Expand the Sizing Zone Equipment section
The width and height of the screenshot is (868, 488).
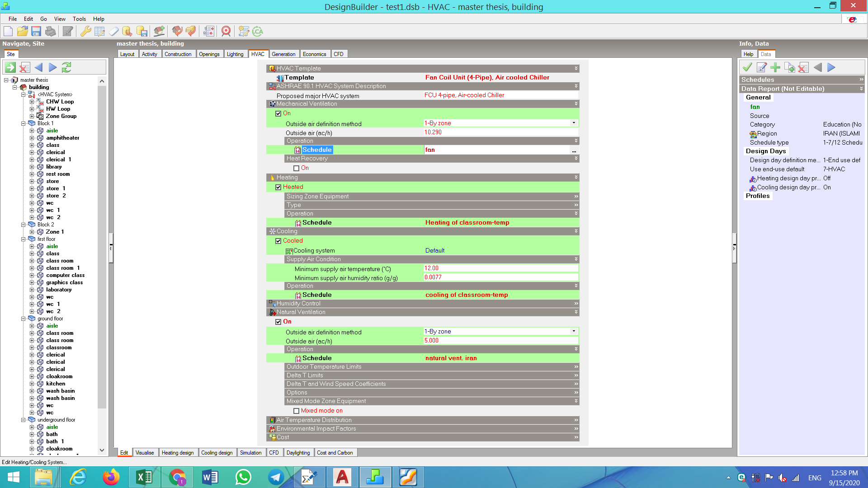point(432,196)
